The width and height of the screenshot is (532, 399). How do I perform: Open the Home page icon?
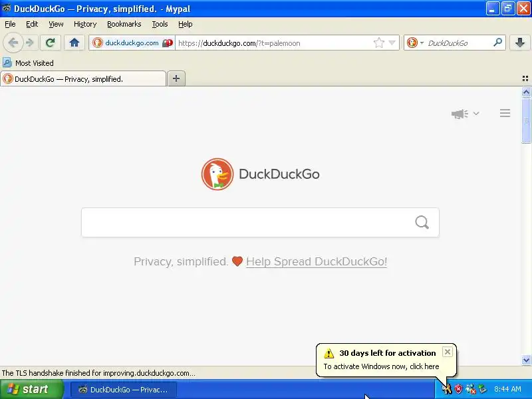pyautogui.click(x=74, y=43)
